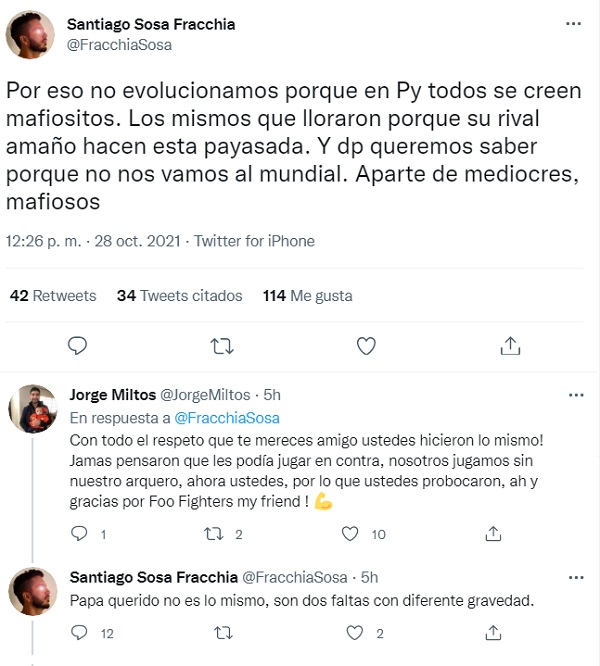The width and height of the screenshot is (600, 666).
Task: Click the Twitter for iPhone source link
Action: tap(254, 241)
